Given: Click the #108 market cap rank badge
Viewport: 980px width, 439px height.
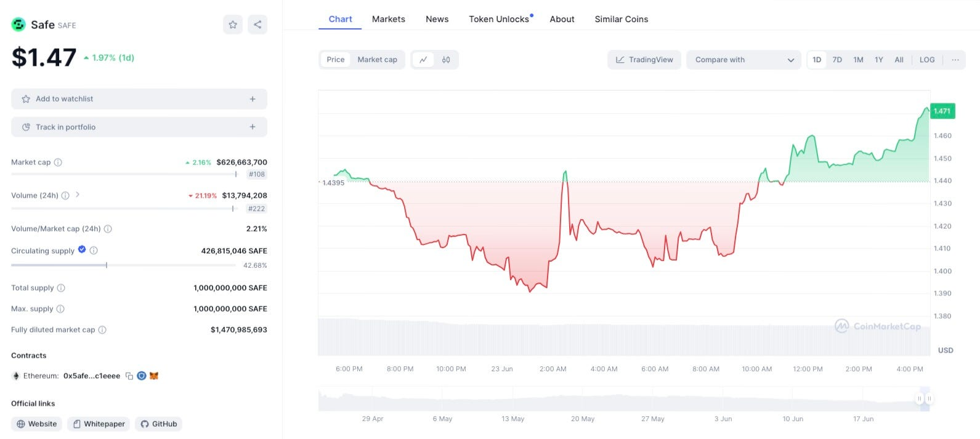Looking at the screenshot, I should (257, 175).
